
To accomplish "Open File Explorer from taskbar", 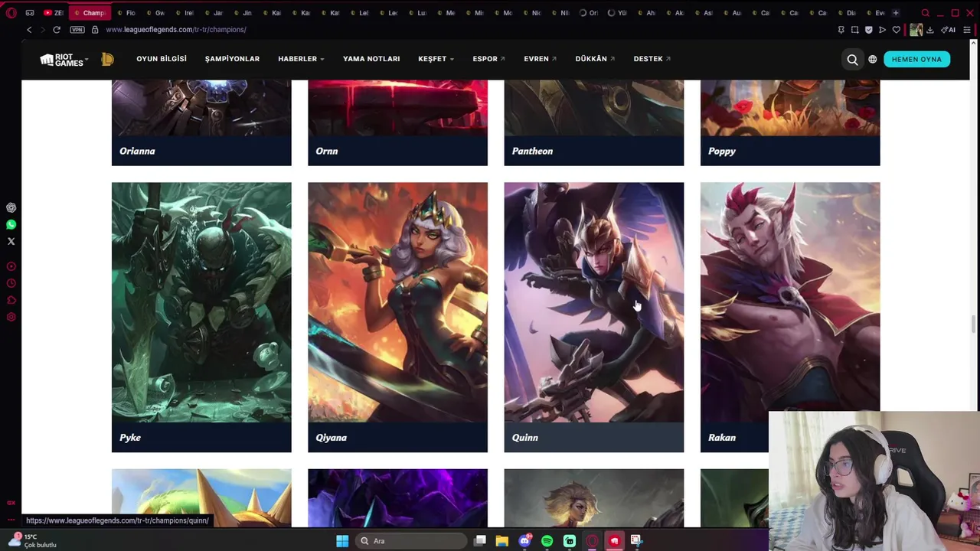I will [x=502, y=541].
